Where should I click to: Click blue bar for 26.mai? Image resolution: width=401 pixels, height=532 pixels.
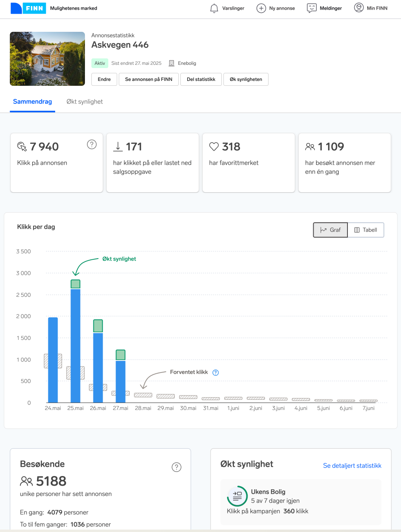click(98, 368)
